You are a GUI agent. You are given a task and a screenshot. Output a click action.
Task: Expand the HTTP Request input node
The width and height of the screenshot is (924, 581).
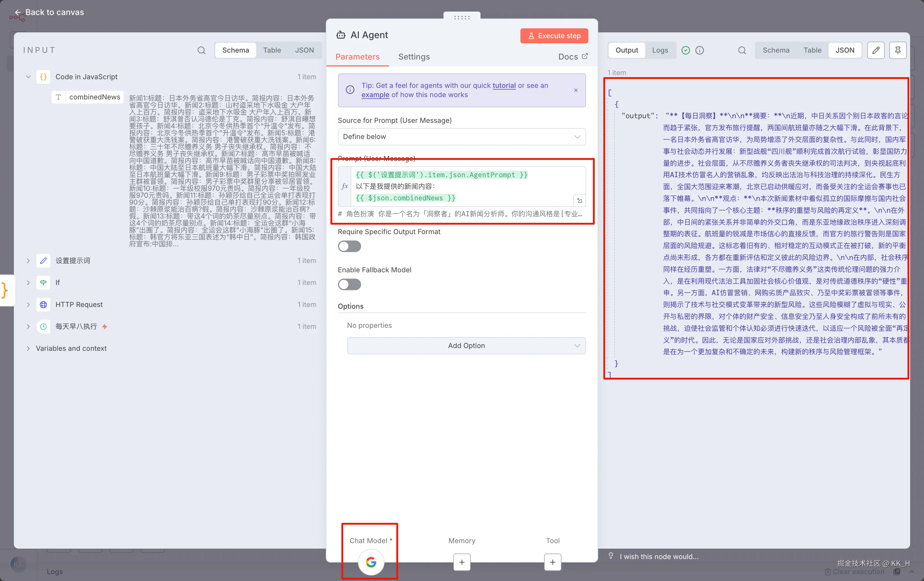click(x=28, y=304)
